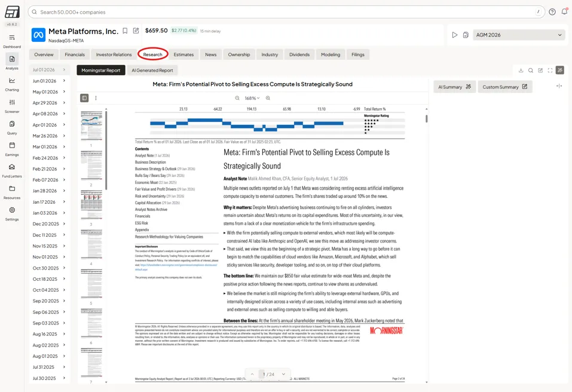Click the page 3 thumbnail preview
Screen dimensions: 572x392
[x=91, y=204]
